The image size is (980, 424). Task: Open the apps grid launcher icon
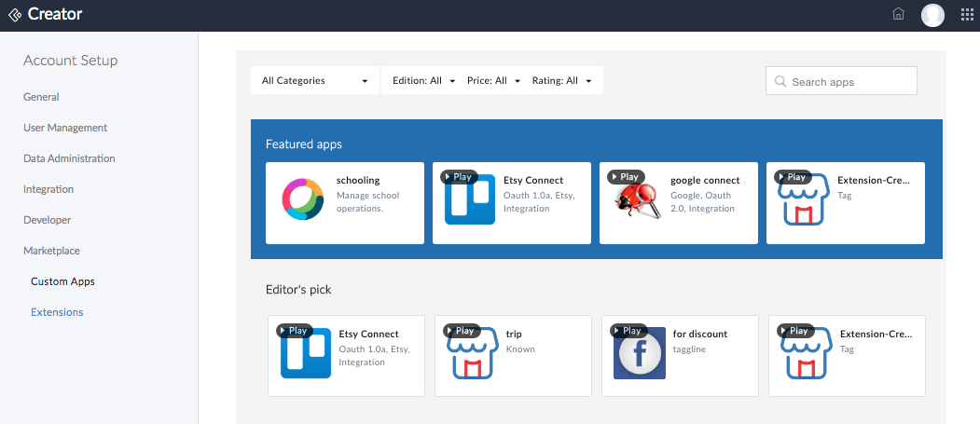pos(967,14)
